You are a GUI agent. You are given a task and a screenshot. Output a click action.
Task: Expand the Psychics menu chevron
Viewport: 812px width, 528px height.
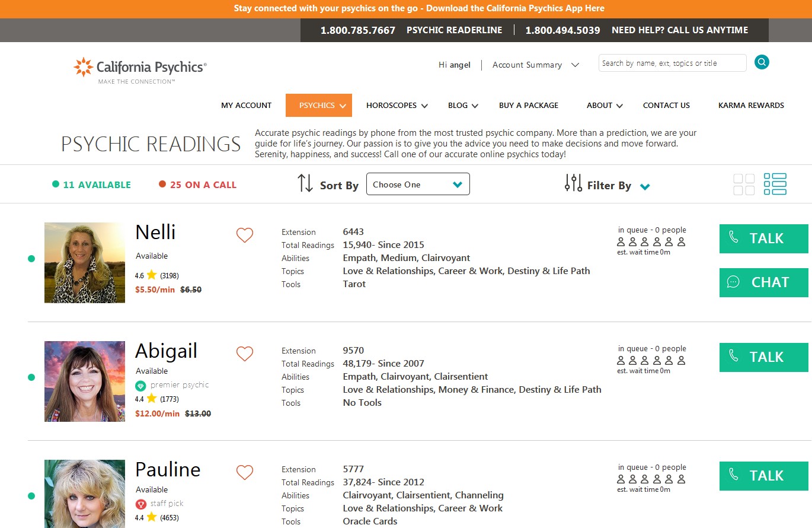pos(343,106)
